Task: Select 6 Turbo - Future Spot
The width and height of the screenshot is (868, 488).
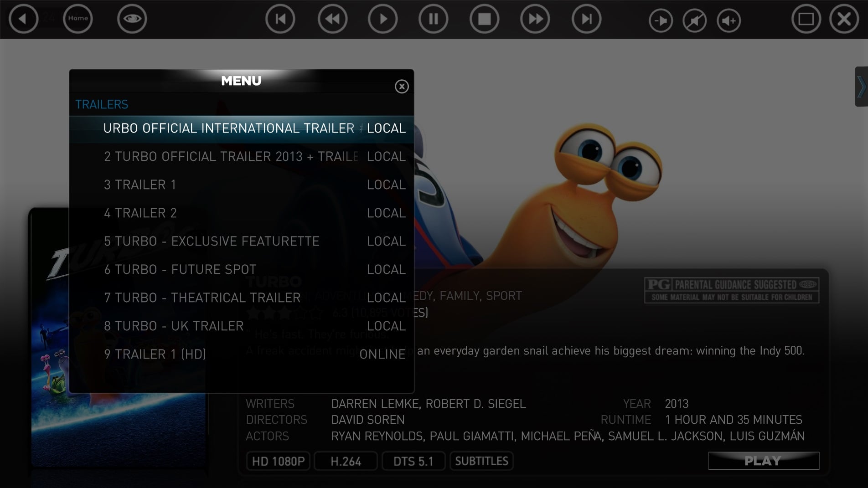Action: click(x=242, y=270)
